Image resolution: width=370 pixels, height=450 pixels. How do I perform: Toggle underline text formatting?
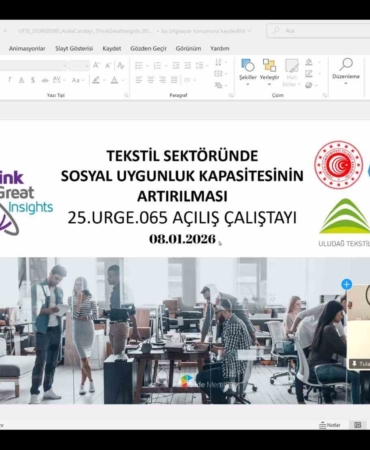21,80
